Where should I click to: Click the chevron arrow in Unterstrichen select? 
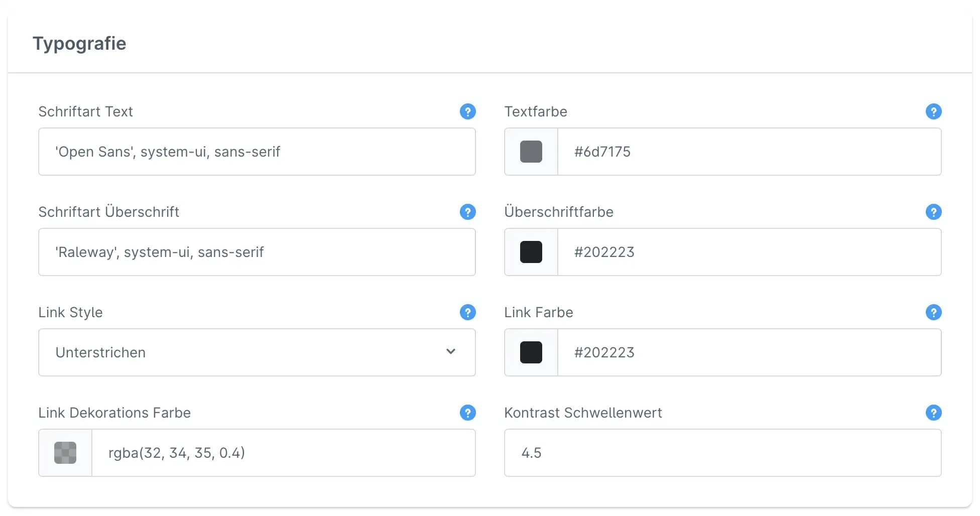451,352
